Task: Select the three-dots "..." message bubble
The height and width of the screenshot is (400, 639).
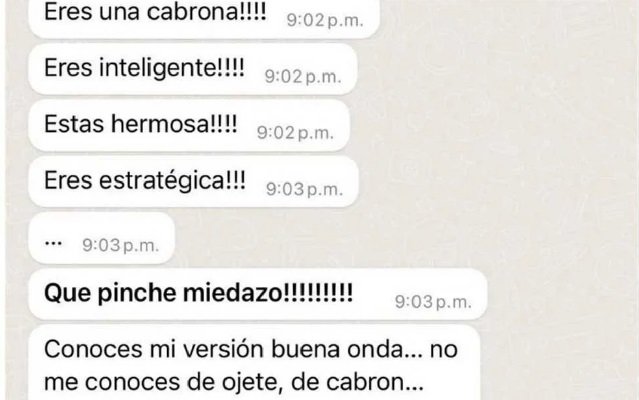Action: 101,238
